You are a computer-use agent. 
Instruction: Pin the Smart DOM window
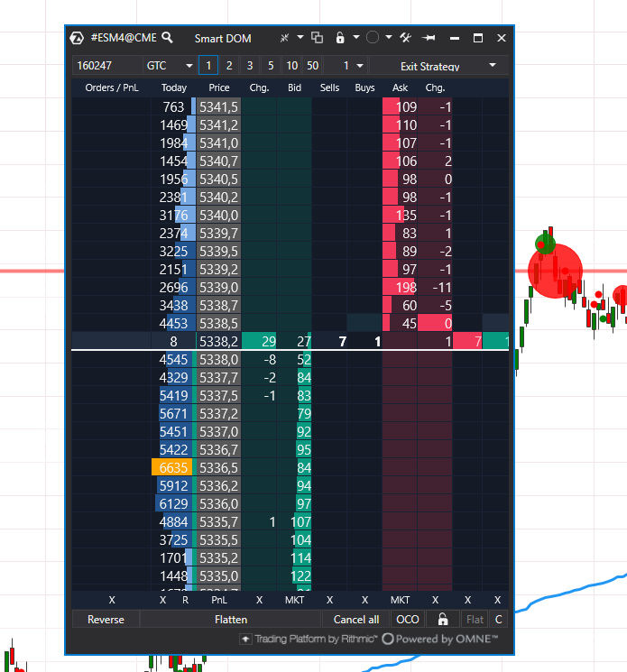pos(429,38)
